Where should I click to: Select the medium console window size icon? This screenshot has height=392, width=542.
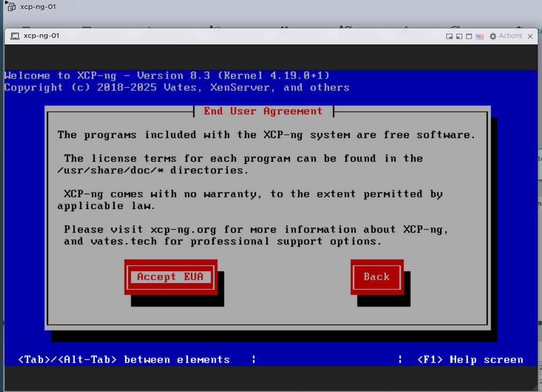[x=459, y=36]
